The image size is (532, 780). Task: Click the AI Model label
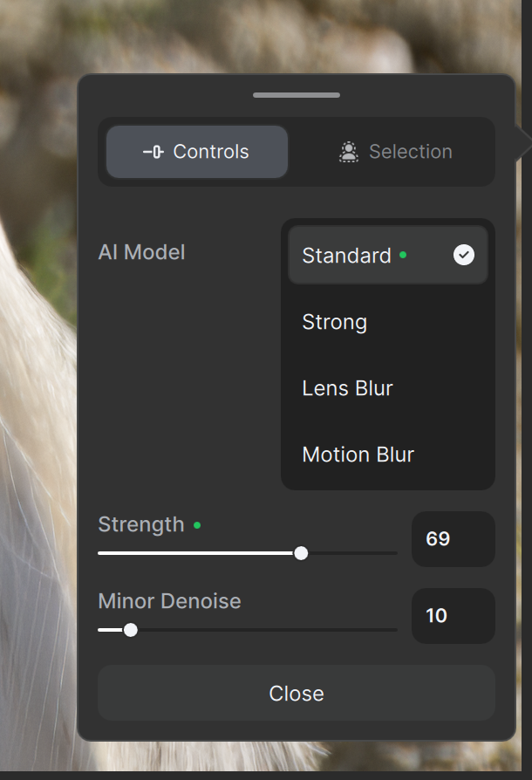(141, 252)
